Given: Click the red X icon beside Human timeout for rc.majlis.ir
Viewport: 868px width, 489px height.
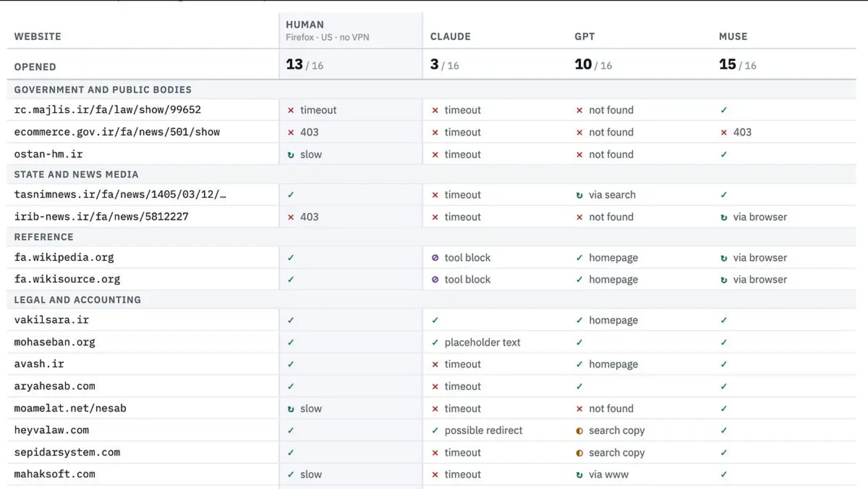Looking at the screenshot, I should pyautogui.click(x=291, y=110).
